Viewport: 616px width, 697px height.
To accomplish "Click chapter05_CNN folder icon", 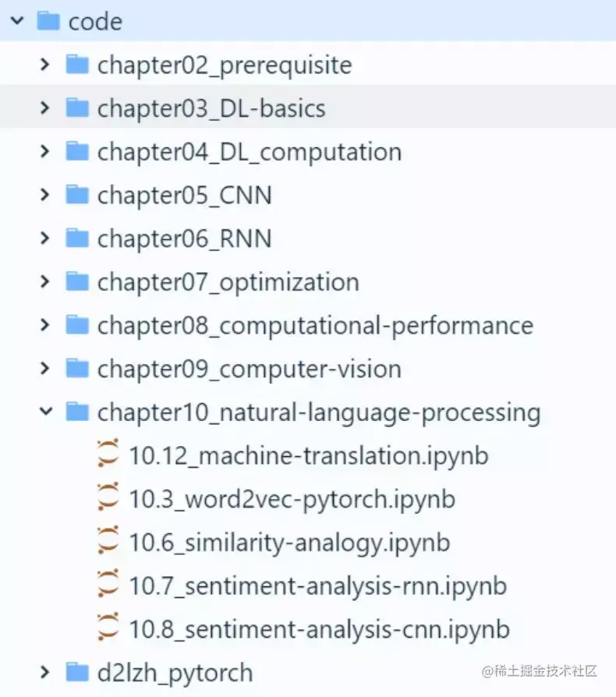I will point(77,194).
